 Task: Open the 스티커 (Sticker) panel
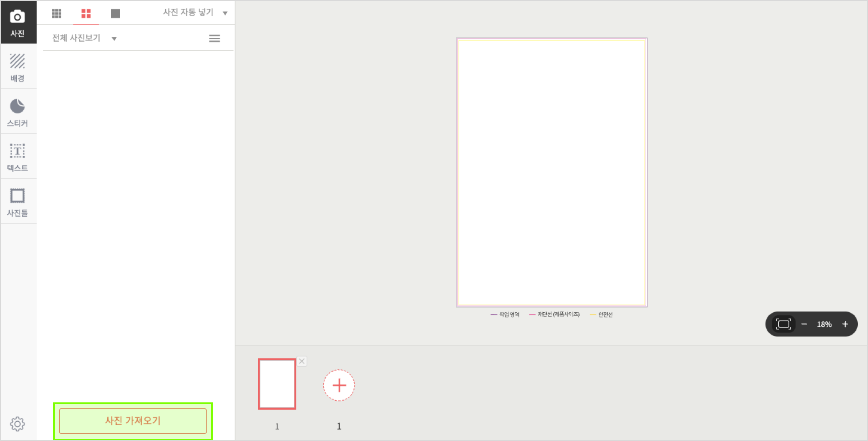pos(18,112)
